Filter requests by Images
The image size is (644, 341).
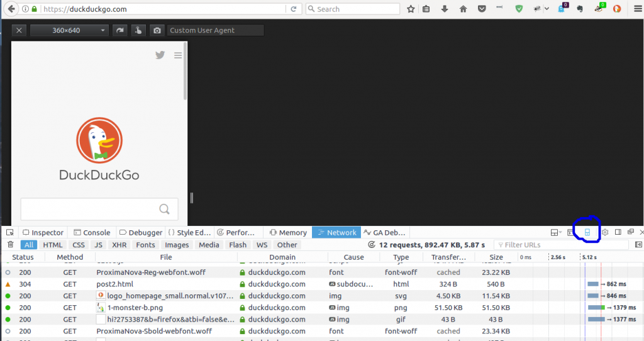click(x=177, y=245)
